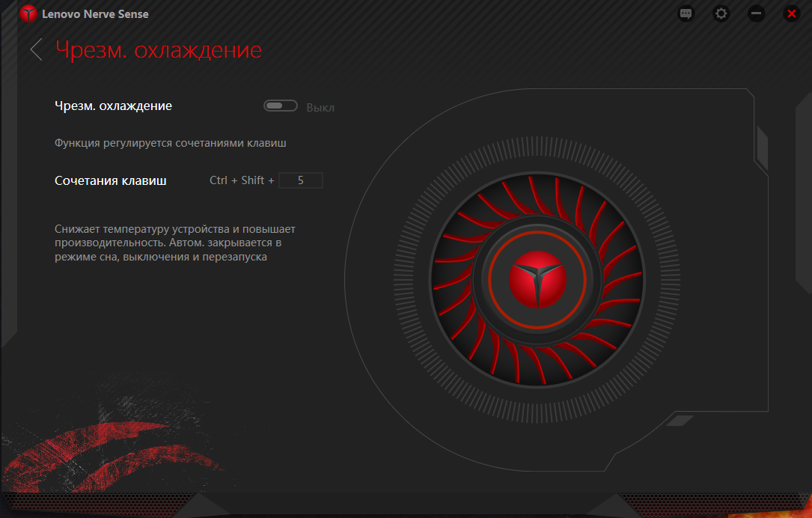Click the Выкл status label

point(320,108)
